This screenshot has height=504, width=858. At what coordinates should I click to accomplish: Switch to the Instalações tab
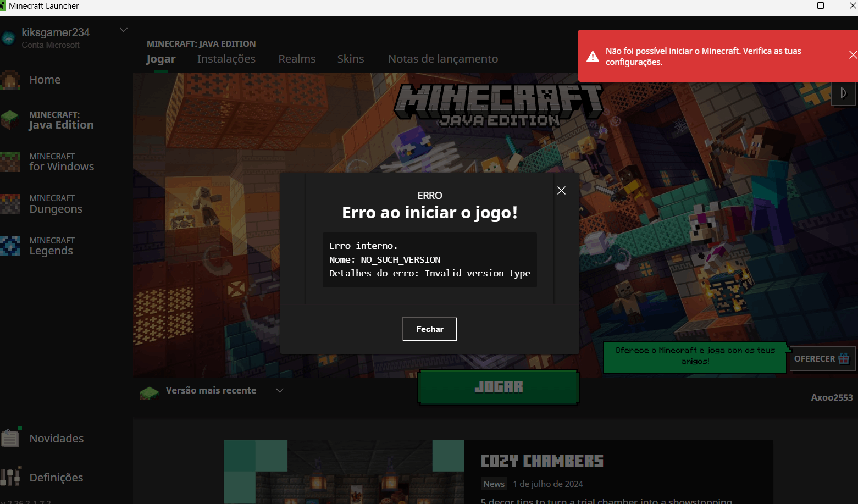coord(226,59)
